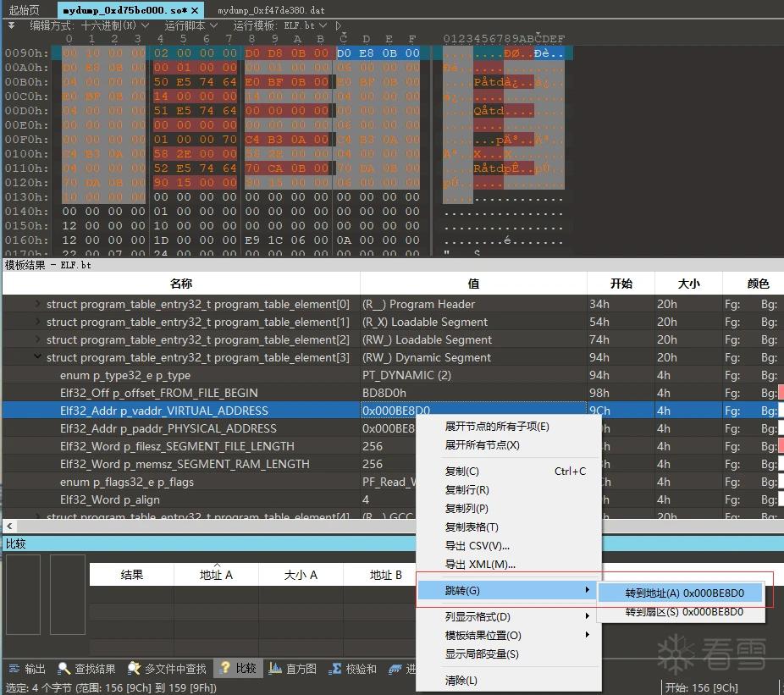The width and height of the screenshot is (784, 695).
Task: Select the Compare (比较) tab with question icon
Action: pyautogui.click(x=239, y=668)
